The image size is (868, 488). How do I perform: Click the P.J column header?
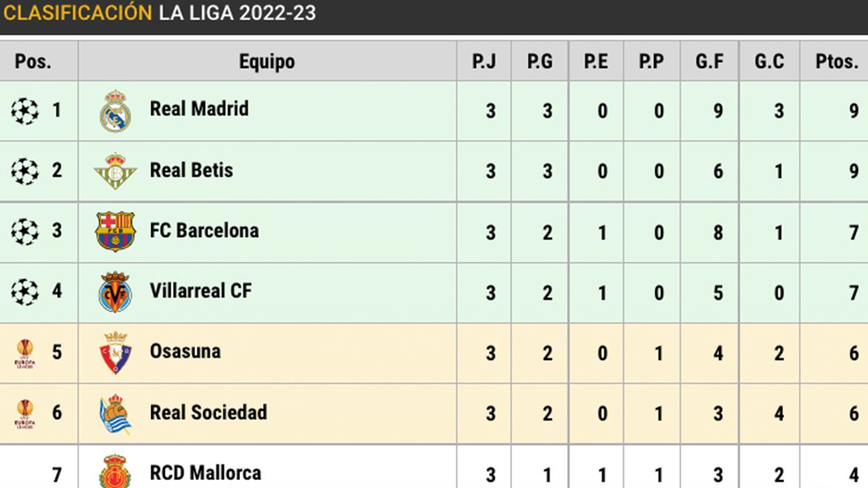[x=484, y=61]
